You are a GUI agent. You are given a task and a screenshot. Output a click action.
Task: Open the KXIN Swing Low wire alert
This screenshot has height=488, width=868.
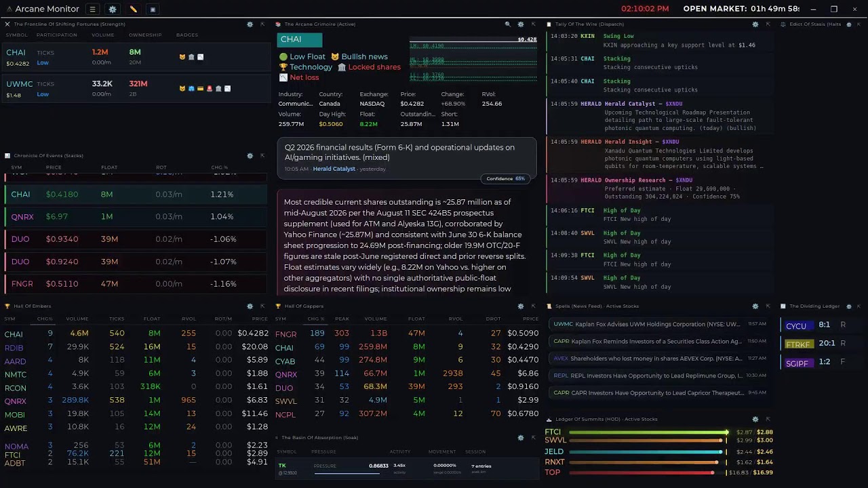660,41
